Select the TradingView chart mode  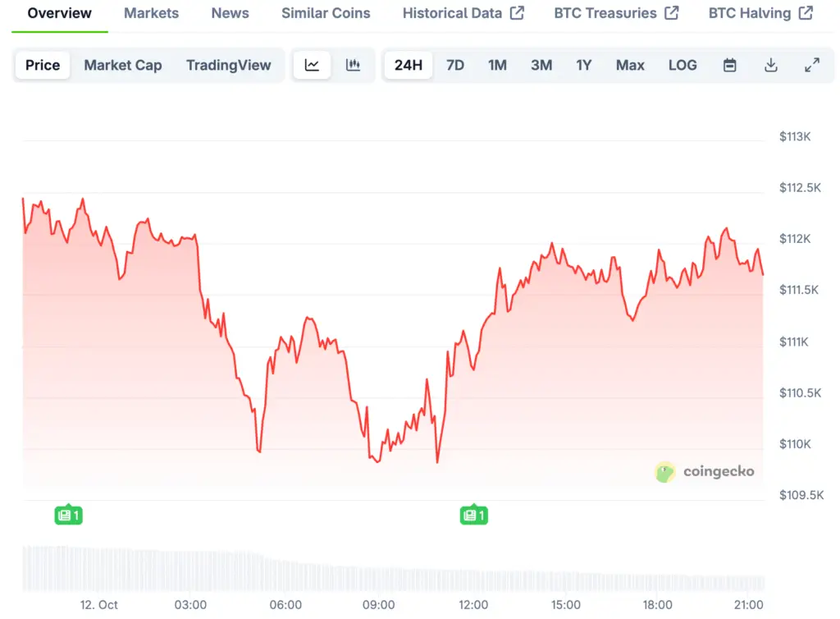(228, 66)
